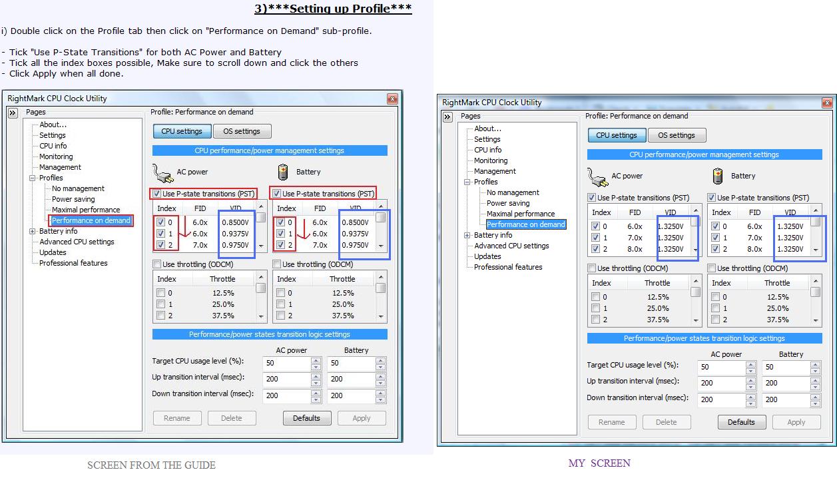Viewport: 837px width, 504px height.
Task: Open Management page in guide window
Action: 60,167
